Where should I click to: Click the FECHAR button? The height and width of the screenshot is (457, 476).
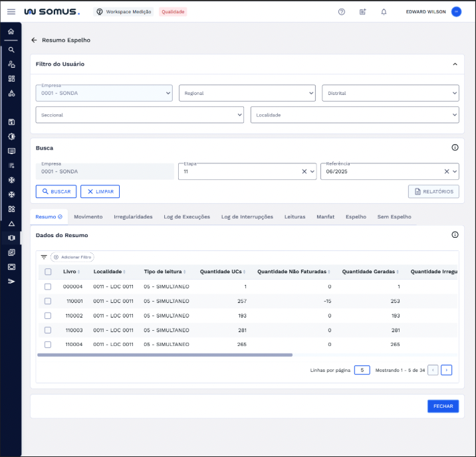(x=443, y=407)
